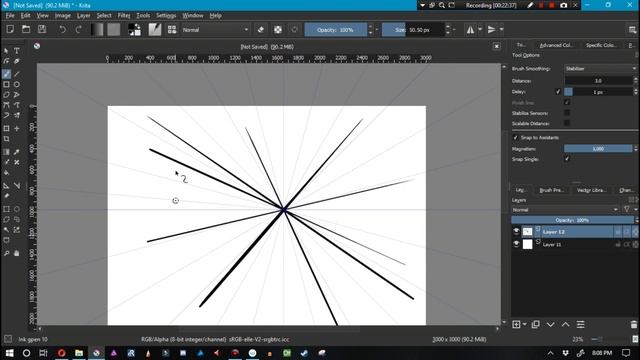Open the gradient chooser
Viewport: 640px width, 360px height.
tap(97, 29)
